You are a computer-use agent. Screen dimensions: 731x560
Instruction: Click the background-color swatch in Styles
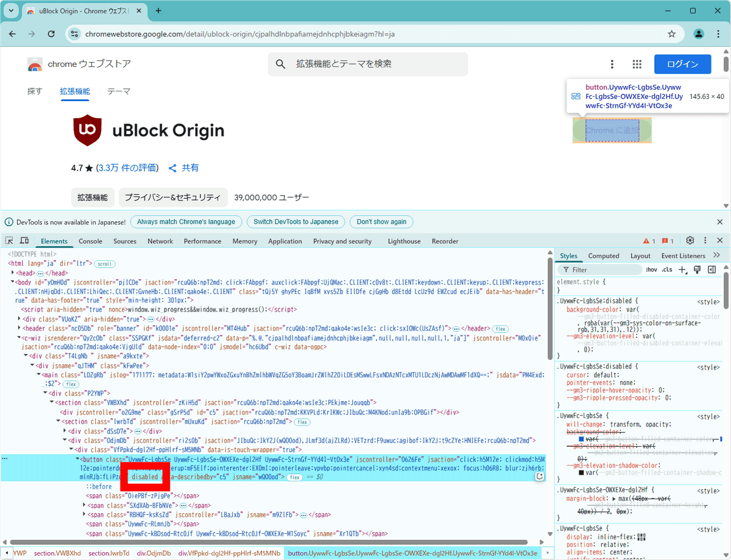tap(581, 439)
